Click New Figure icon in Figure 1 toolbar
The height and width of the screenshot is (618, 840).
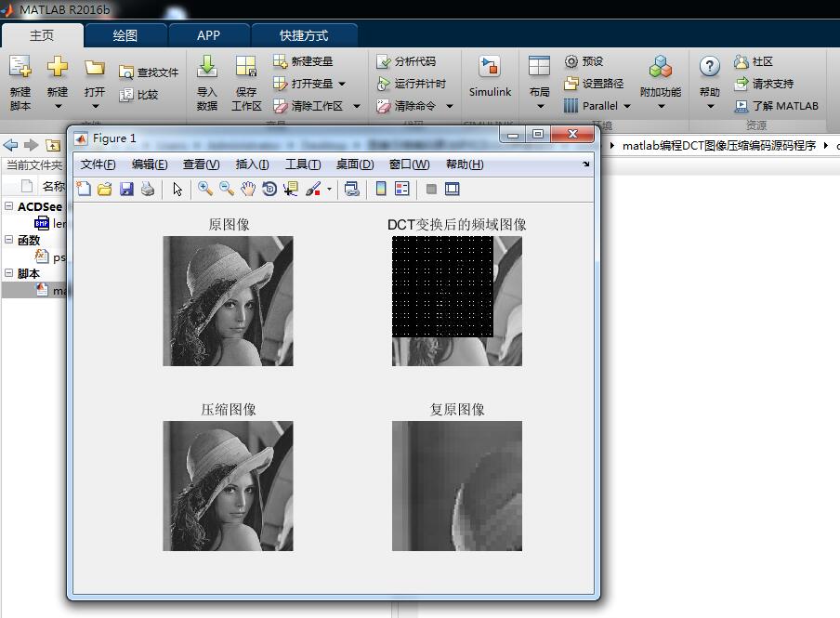coord(84,189)
